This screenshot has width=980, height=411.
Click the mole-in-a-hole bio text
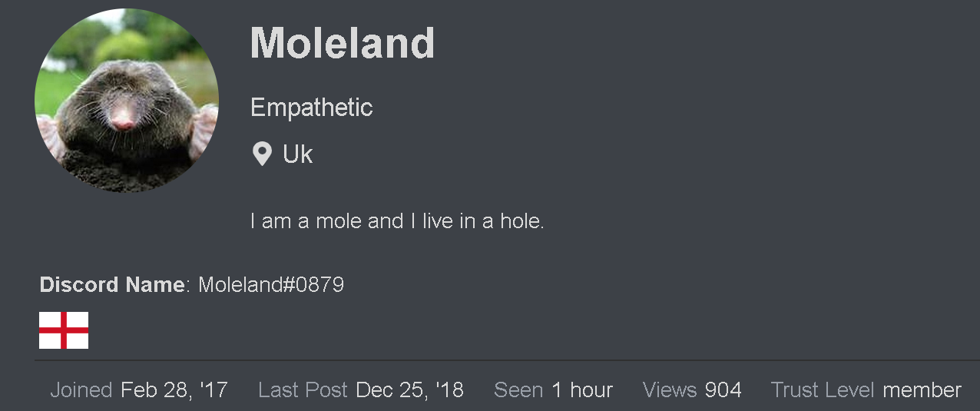(x=397, y=221)
